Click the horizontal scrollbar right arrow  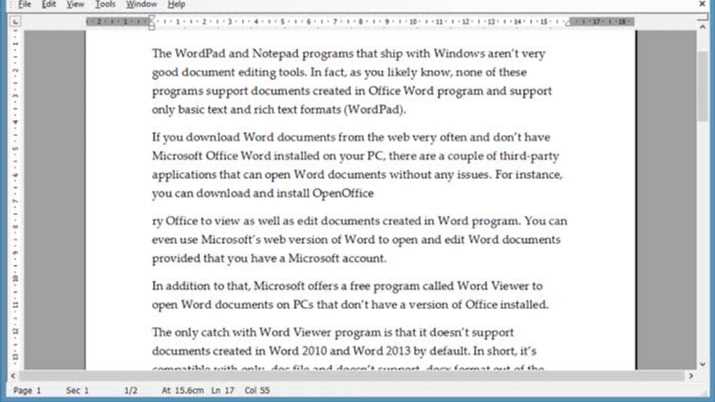coord(691,376)
